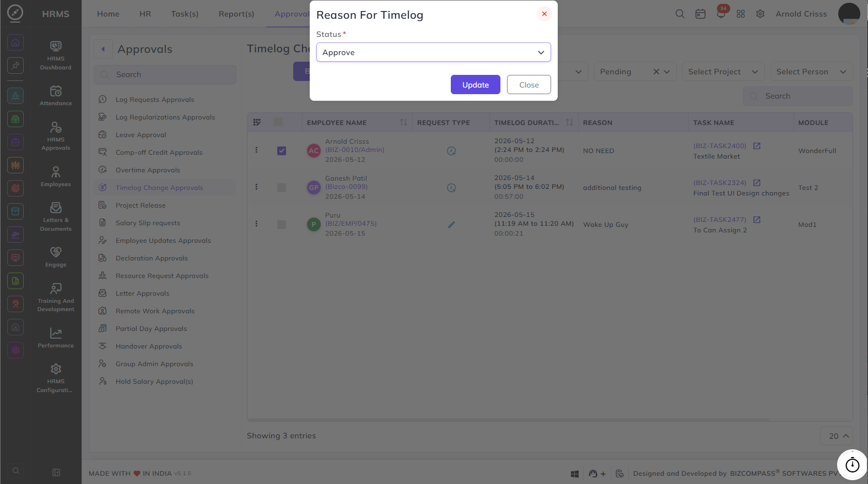Open the Select Project dropdown
The width and height of the screenshot is (868, 484).
coord(723,72)
